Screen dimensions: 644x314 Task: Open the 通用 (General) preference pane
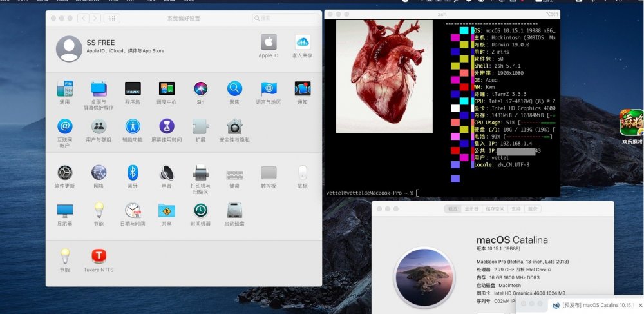[65, 89]
